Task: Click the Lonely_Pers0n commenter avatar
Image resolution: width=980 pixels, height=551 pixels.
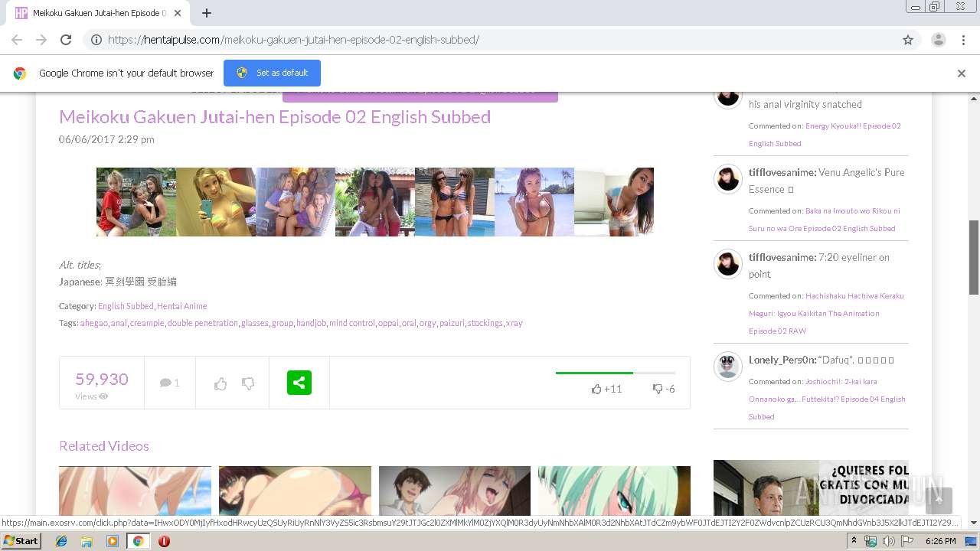Action: coord(728,367)
